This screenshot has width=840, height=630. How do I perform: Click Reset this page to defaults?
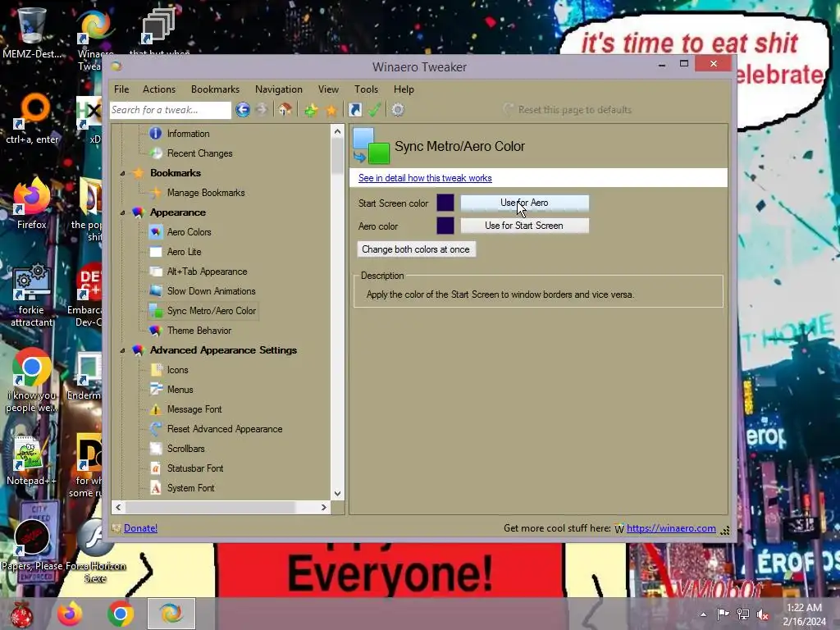coord(568,110)
